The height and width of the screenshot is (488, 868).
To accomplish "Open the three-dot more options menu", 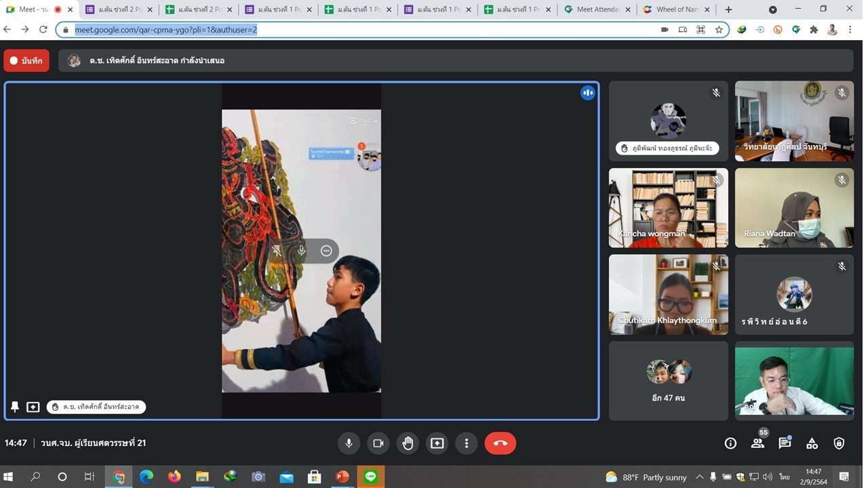I will click(x=467, y=443).
